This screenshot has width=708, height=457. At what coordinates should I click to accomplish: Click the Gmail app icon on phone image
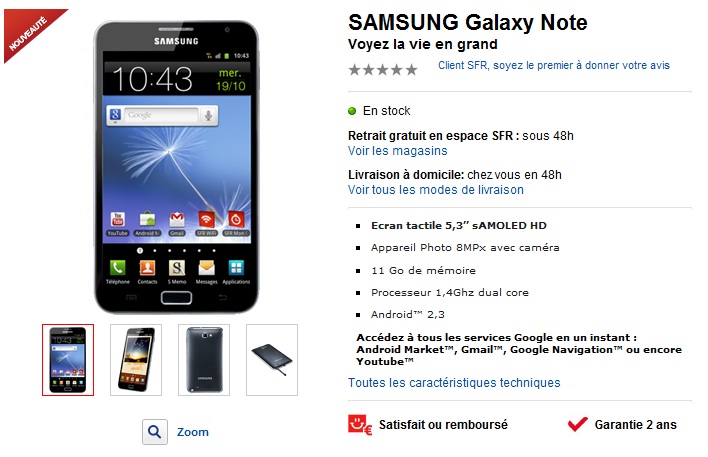pyautogui.click(x=177, y=220)
